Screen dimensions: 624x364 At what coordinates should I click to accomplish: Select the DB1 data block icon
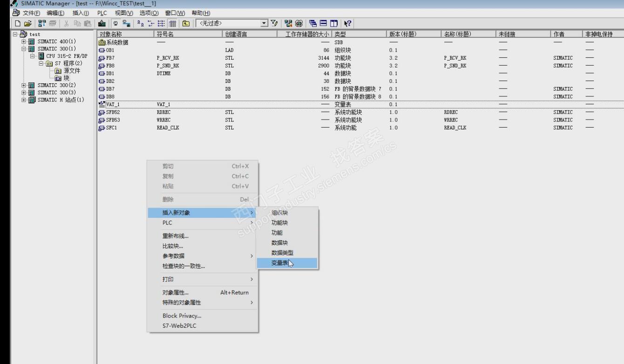pos(102,74)
